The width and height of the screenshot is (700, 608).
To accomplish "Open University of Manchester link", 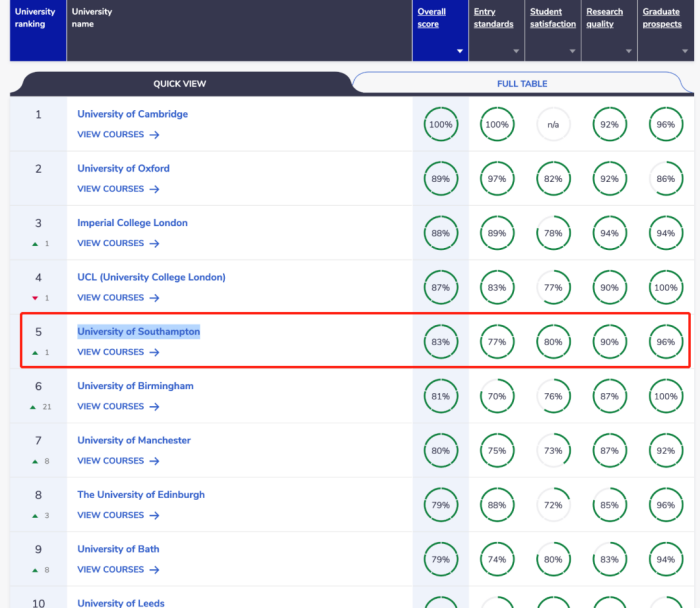I will [134, 440].
